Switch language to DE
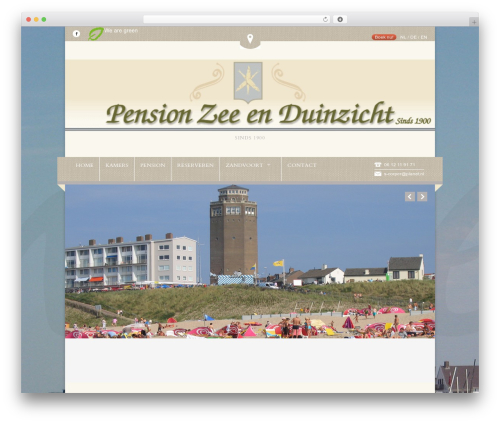 [413, 37]
